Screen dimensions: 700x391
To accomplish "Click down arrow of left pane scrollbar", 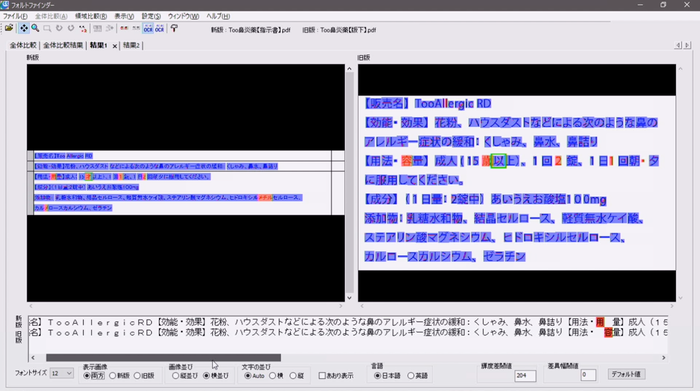I will pyautogui.click(x=350, y=298).
